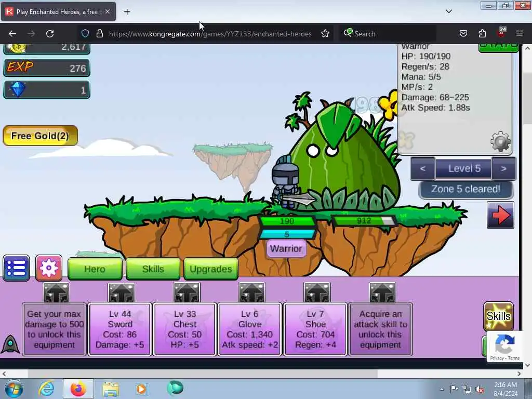The height and width of the screenshot is (399, 532).
Task: Click the Free Gold(2) button
Action: [x=41, y=136]
